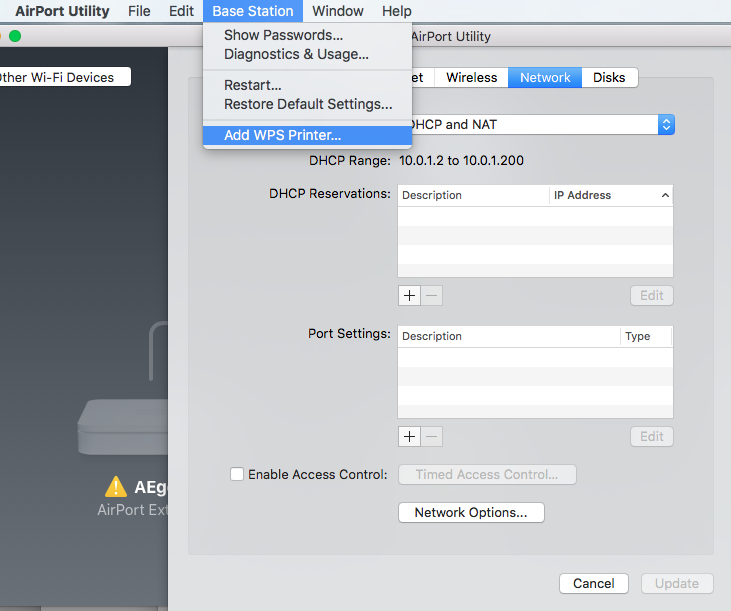
Task: Open the Window menu
Action: pyautogui.click(x=338, y=11)
